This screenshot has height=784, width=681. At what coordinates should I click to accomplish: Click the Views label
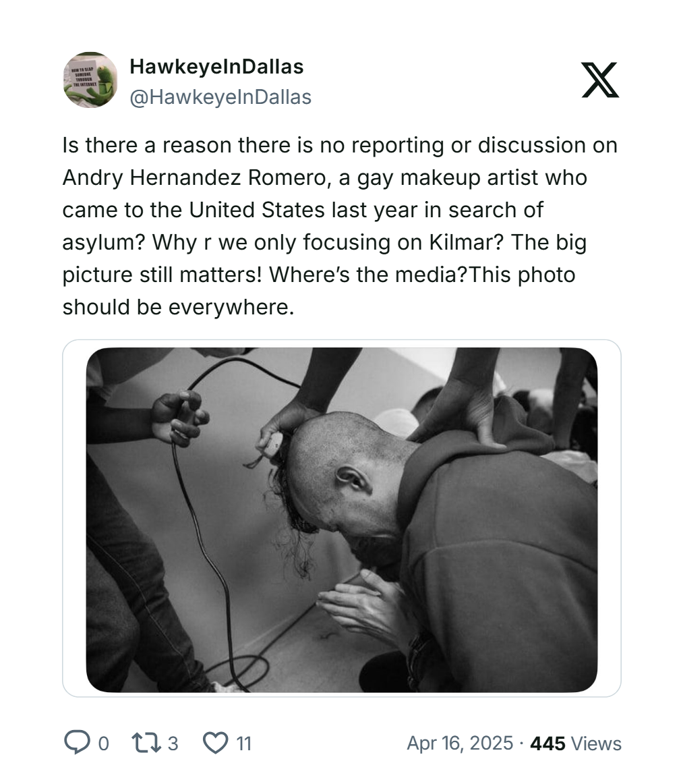tap(596, 744)
